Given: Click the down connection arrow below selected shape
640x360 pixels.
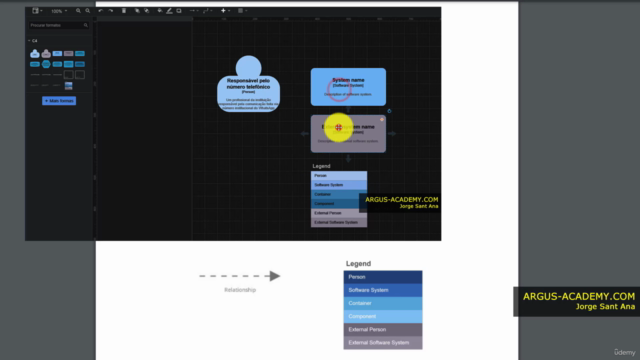Looking at the screenshot, I should (x=348, y=158).
